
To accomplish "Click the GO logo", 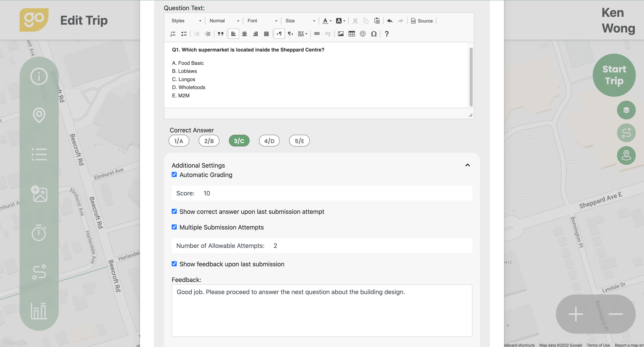I will [x=34, y=20].
